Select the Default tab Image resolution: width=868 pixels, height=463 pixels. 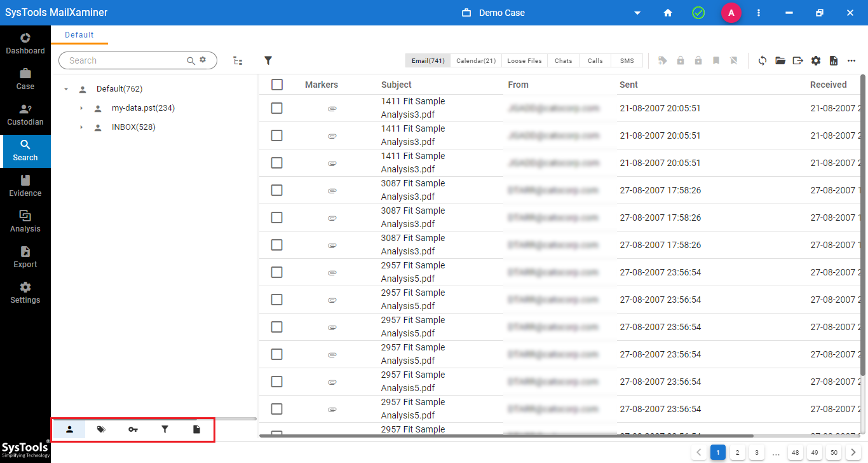(x=79, y=35)
